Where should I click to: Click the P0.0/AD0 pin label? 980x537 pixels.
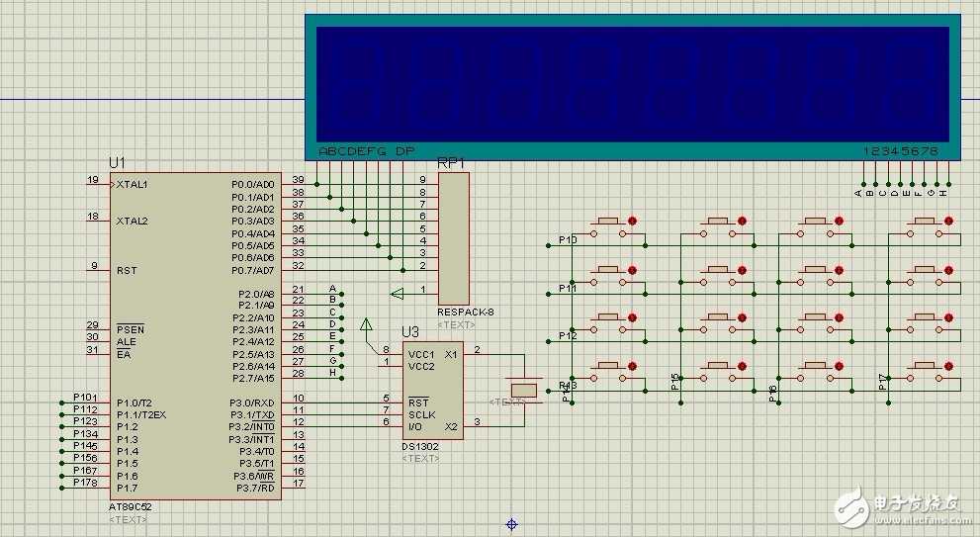[253, 184]
